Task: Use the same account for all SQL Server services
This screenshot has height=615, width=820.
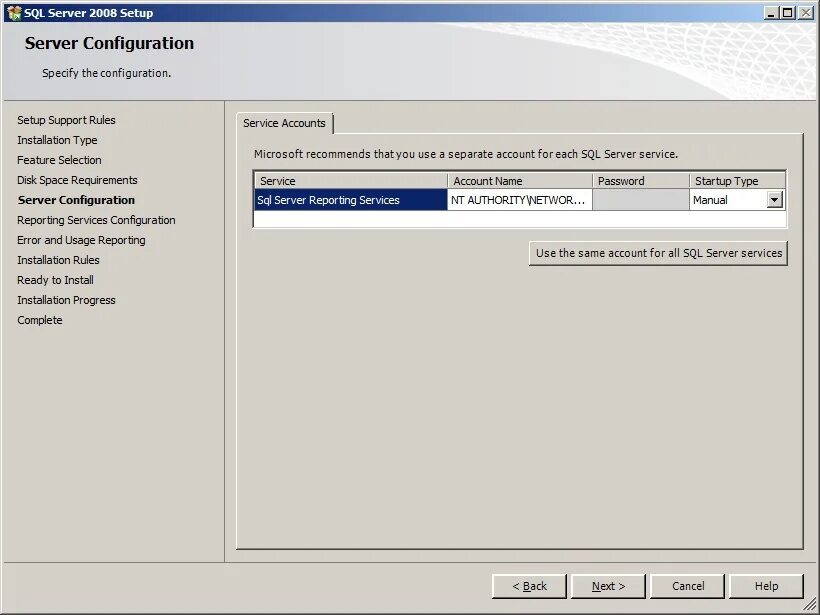Action: (x=658, y=253)
